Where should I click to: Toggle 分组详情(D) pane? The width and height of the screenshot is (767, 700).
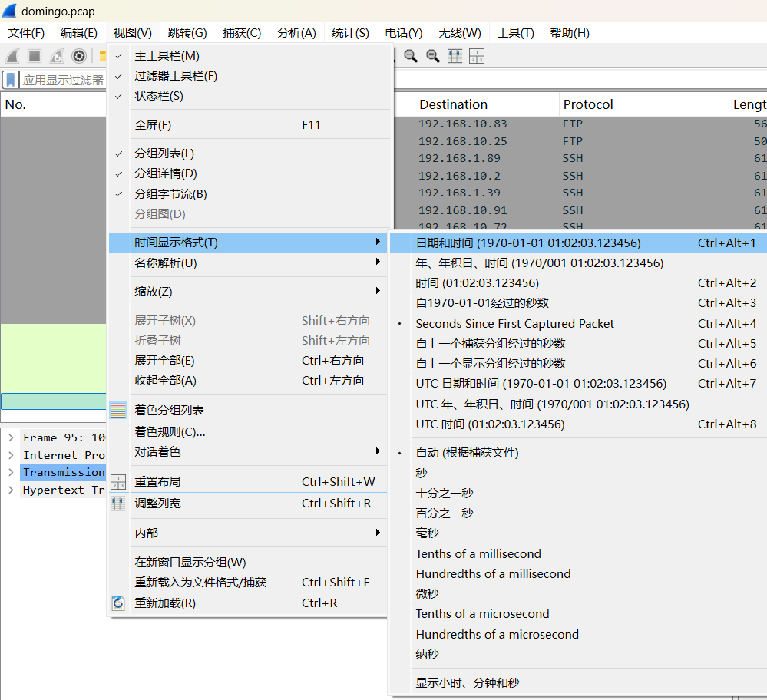point(250,173)
